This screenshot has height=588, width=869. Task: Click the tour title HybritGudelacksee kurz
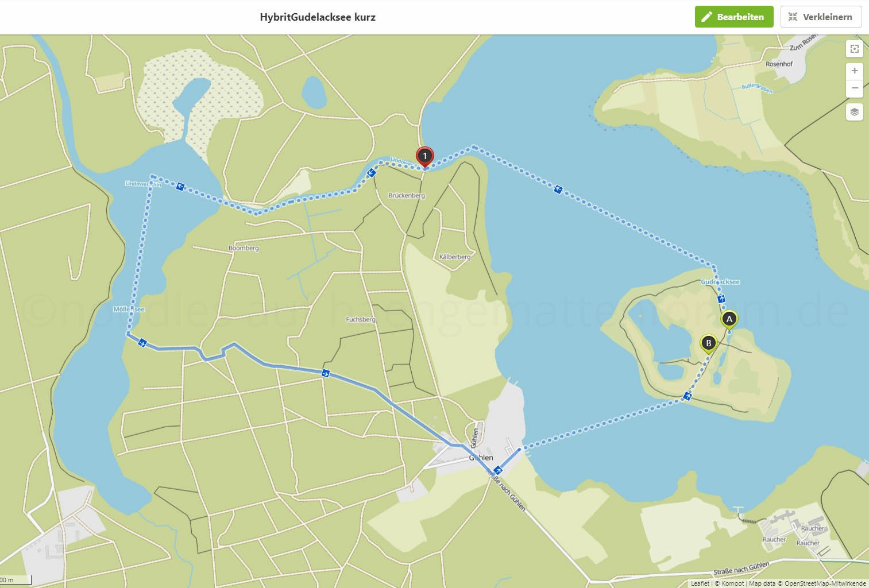click(318, 17)
